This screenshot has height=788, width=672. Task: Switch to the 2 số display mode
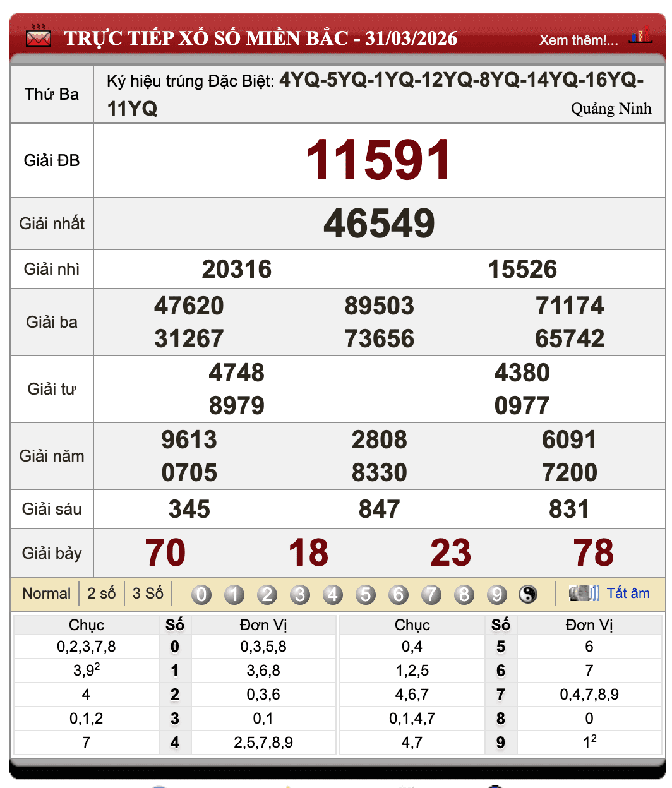click(x=100, y=593)
